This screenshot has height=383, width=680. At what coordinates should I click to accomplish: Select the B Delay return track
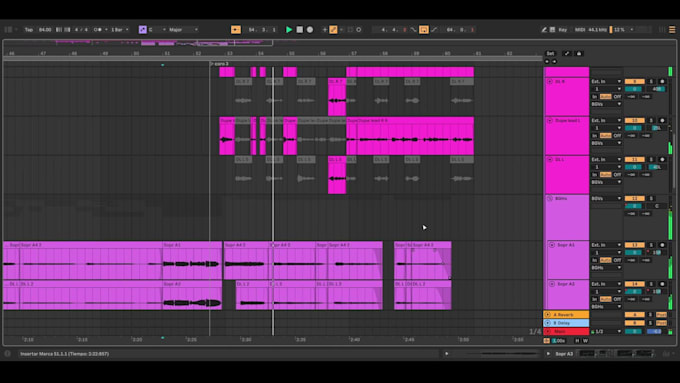[566, 323]
